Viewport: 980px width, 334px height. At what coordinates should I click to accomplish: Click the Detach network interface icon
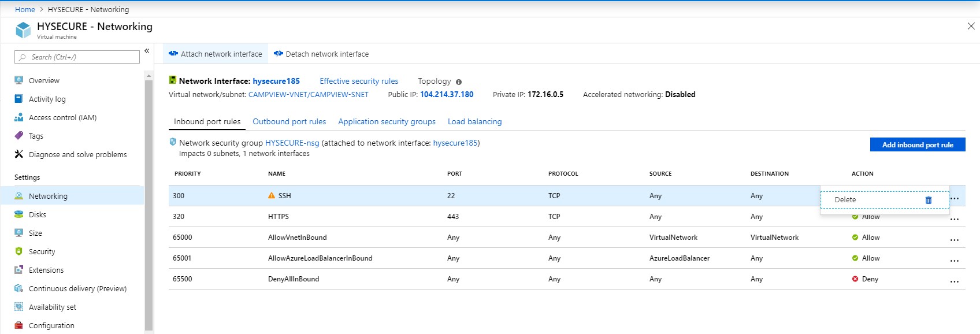279,54
